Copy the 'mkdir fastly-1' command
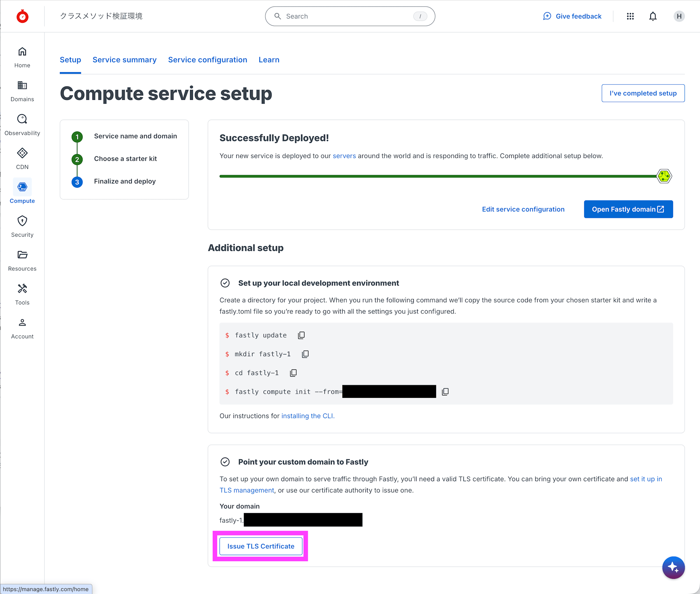 click(305, 354)
